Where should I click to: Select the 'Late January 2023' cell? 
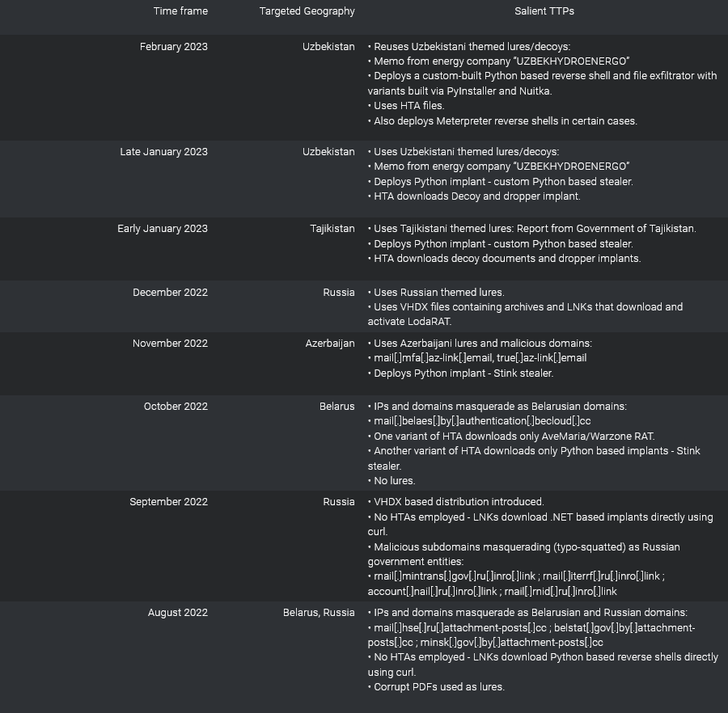(x=164, y=152)
